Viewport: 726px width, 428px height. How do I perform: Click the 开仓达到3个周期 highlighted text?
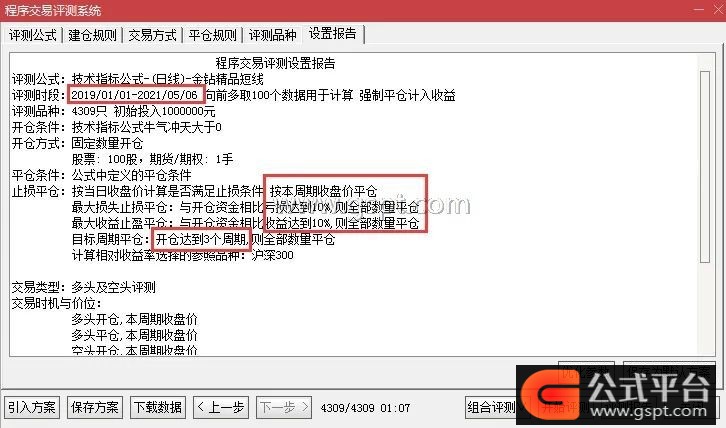(x=201, y=239)
